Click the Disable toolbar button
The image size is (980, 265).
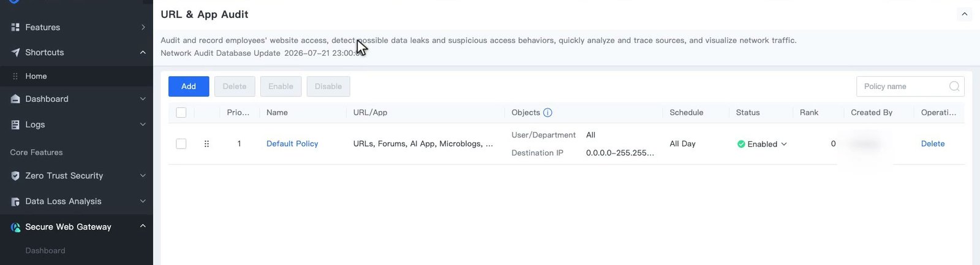point(328,86)
